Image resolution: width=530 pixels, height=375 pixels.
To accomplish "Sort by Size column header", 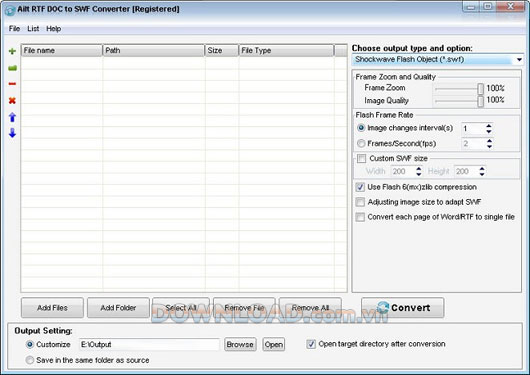I will pos(221,50).
